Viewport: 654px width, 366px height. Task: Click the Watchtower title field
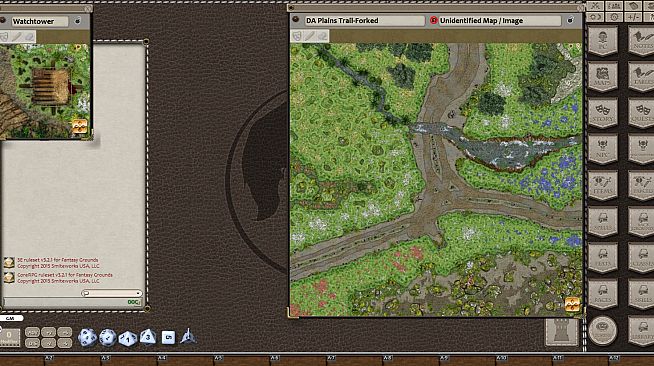click(x=40, y=21)
